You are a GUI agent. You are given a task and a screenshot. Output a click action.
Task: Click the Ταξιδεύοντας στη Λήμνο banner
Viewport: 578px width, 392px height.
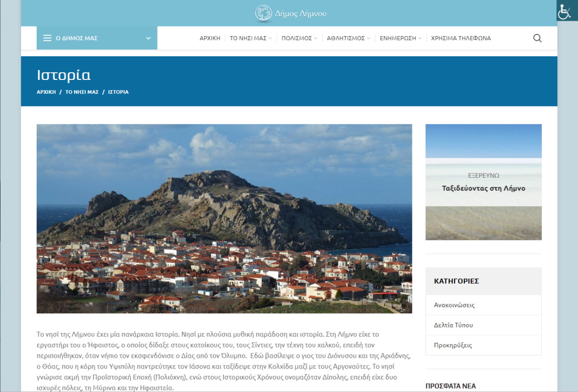483,183
